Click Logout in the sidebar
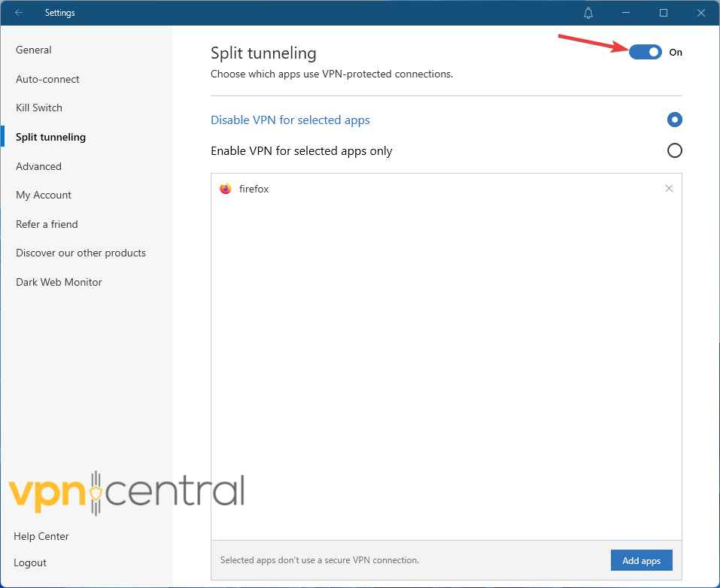This screenshot has height=588, width=720. (30, 562)
